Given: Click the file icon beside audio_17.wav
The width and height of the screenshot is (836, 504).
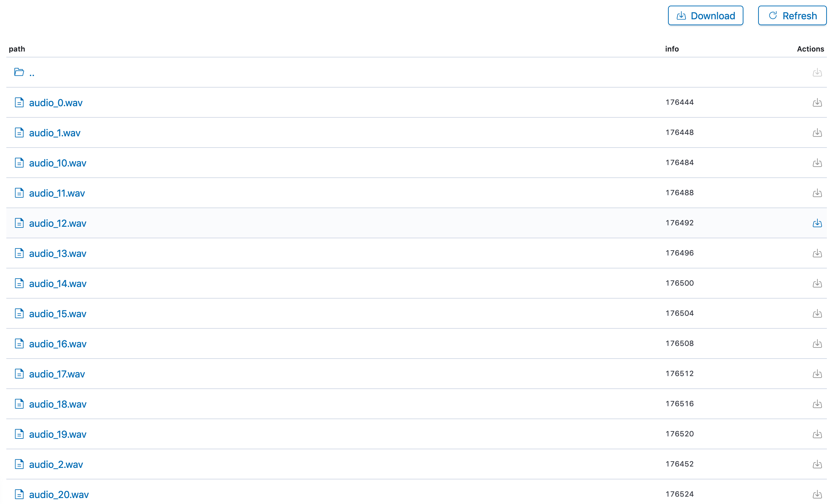Looking at the screenshot, I should pos(19,374).
